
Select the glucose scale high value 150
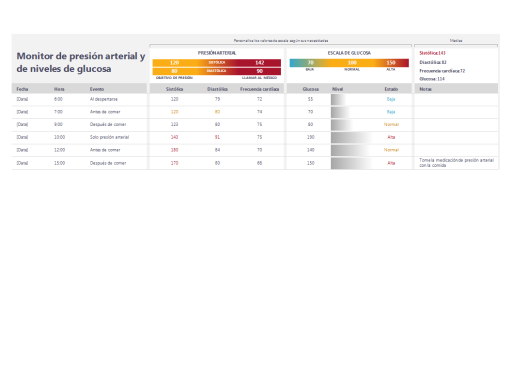pos(391,63)
